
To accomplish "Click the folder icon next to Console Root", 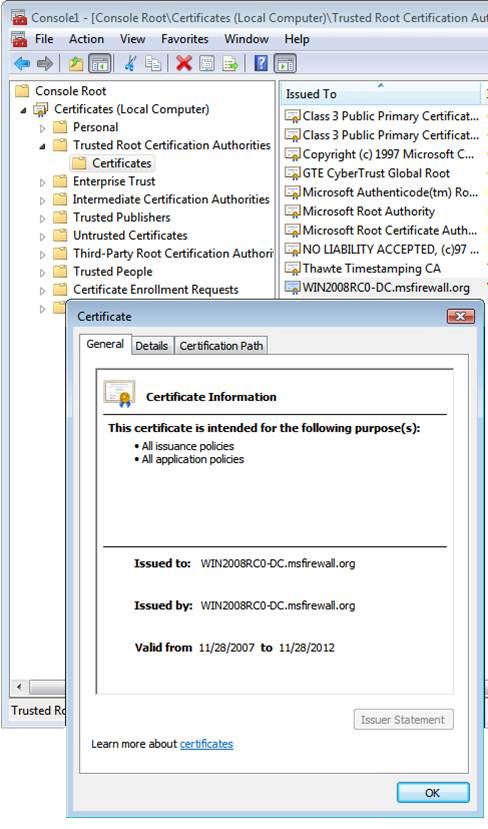I will coord(22,91).
